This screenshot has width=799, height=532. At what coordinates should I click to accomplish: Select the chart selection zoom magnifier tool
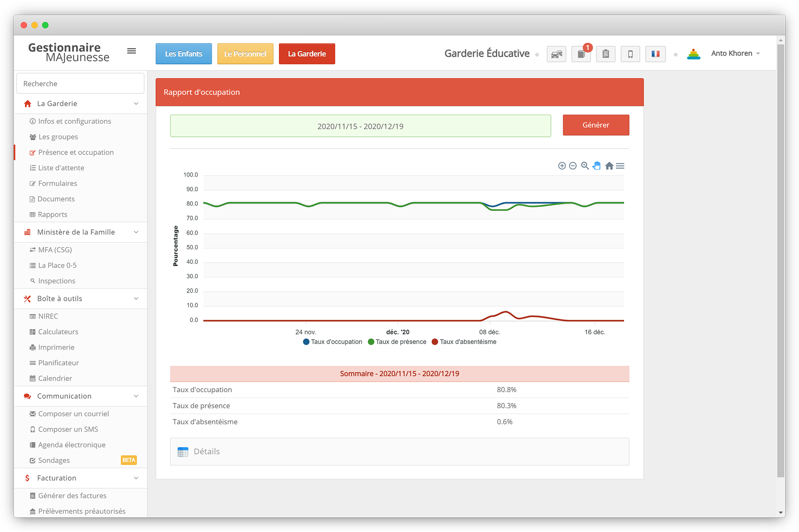tap(585, 166)
